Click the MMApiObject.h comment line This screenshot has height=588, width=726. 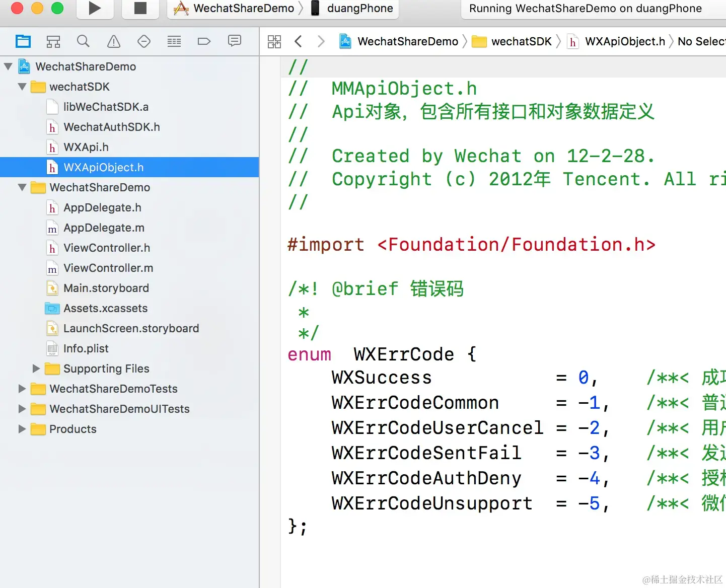382,89
